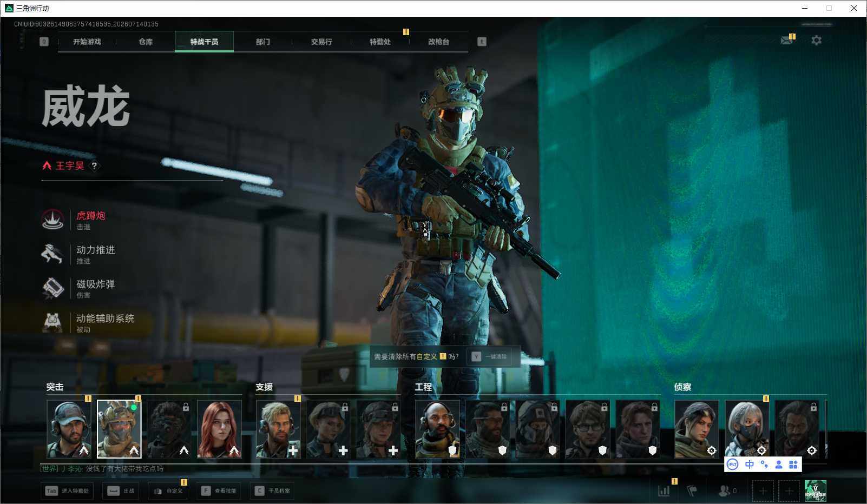The image size is (867, 504).
Task: Switch to the 改枪台 tab
Action: pyautogui.click(x=438, y=42)
